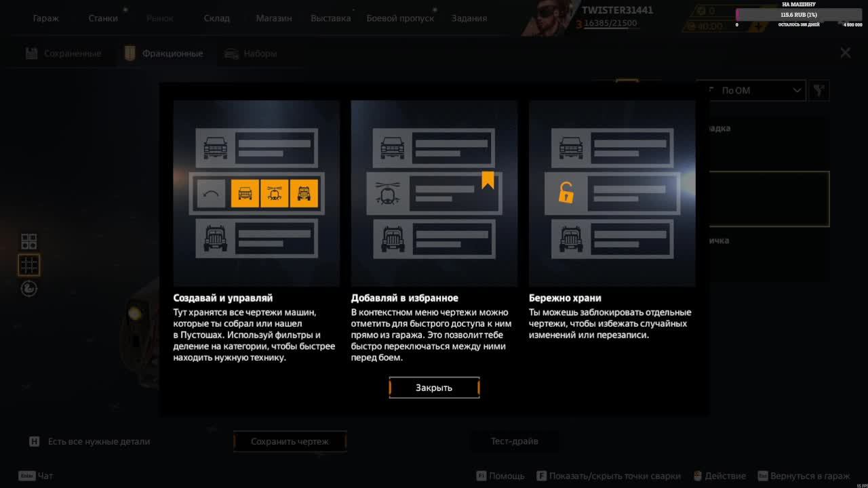Click the player avatar portrait
Screen dimensions: 868x488
pos(549,18)
